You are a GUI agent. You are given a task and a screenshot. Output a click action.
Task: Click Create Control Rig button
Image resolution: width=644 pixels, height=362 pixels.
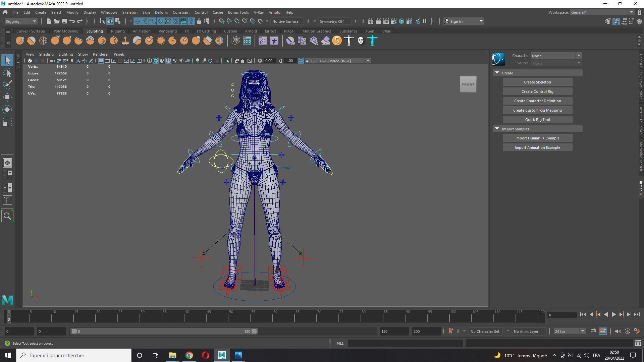(x=537, y=92)
